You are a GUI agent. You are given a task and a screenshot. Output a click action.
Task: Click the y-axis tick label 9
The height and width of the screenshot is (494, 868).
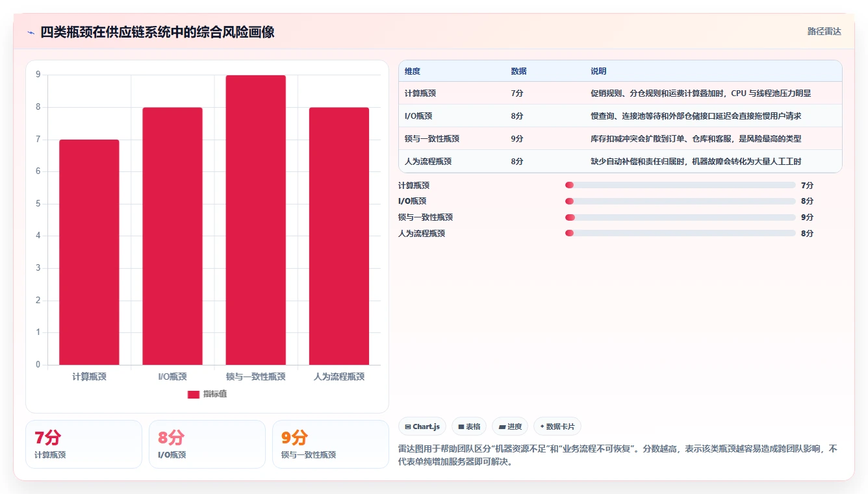click(38, 75)
